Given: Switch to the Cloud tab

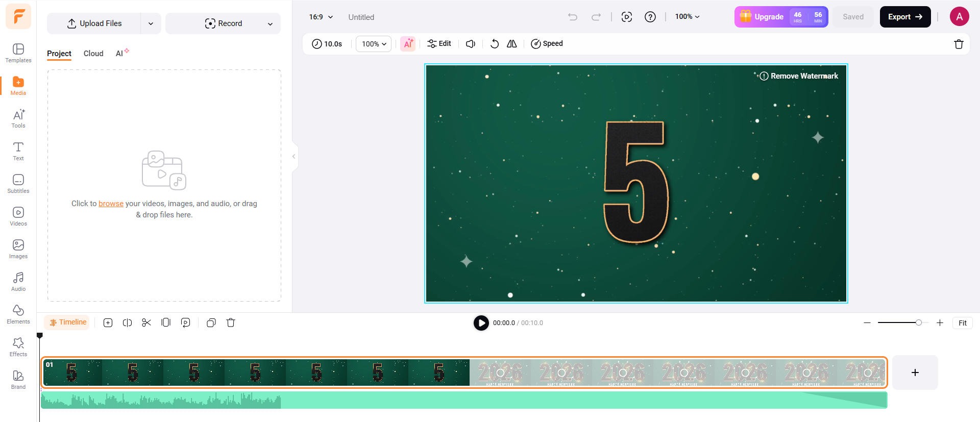Looking at the screenshot, I should tap(93, 54).
